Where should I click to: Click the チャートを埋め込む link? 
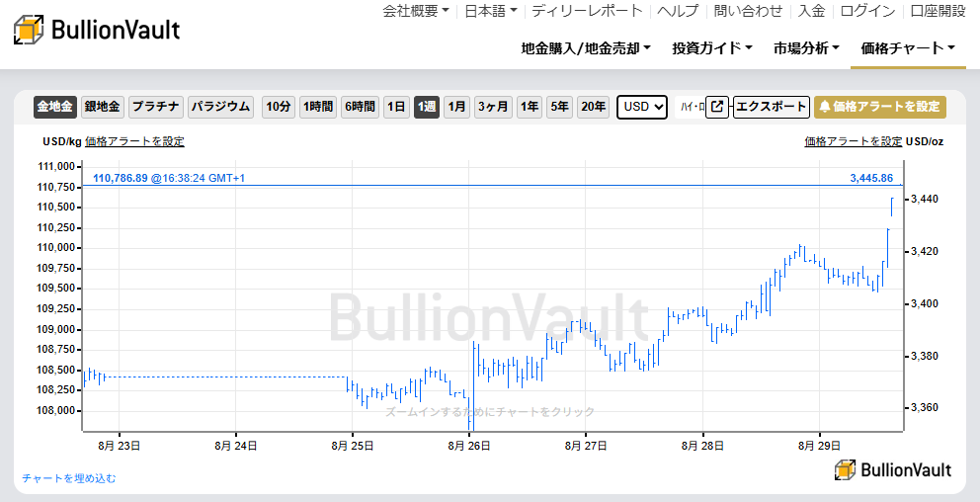[x=69, y=478]
